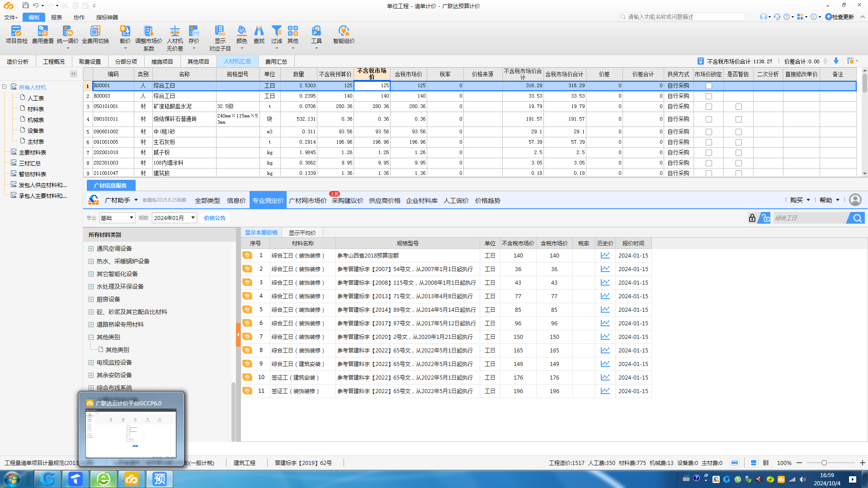Click the 人材机无价差 icon
The image size is (868, 488).
175,38
